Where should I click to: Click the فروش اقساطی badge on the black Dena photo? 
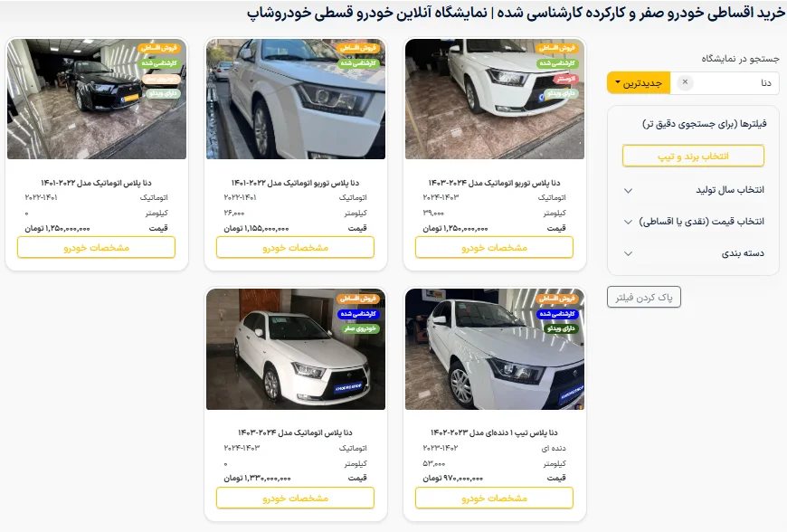(x=158, y=48)
